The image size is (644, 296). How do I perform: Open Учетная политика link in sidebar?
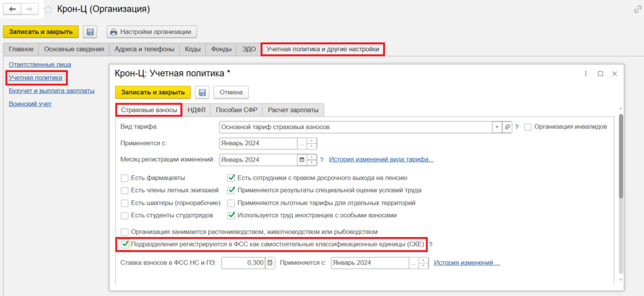pos(36,77)
